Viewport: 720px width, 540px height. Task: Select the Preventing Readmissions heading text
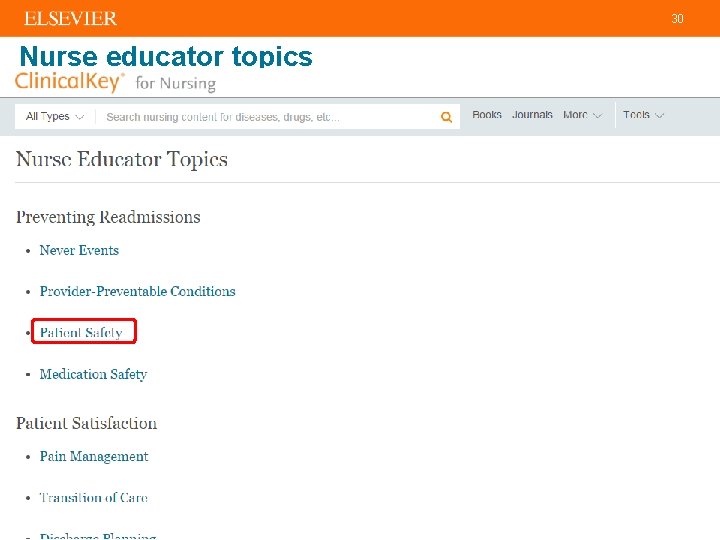point(108,217)
